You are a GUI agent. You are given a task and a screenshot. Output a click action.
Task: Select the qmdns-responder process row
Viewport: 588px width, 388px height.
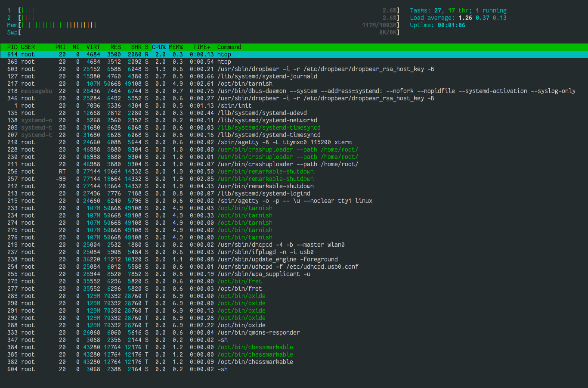click(294, 332)
